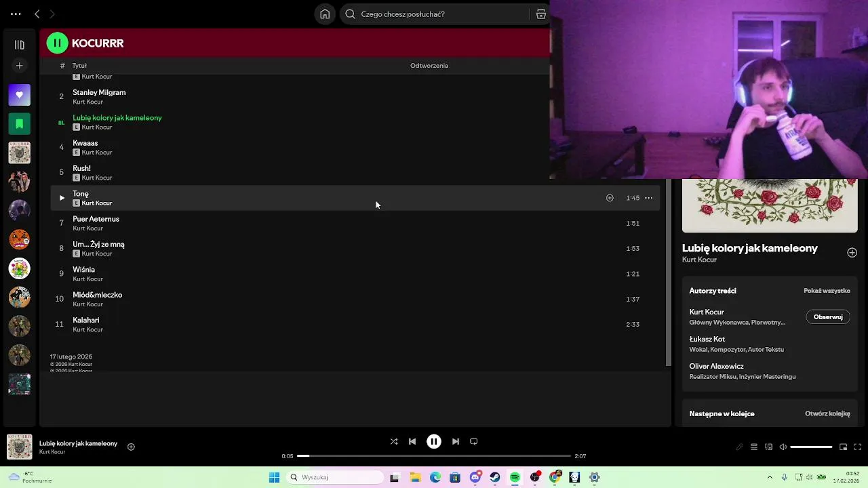
Task: Go back with the left arrow
Action: [x=37, y=14]
